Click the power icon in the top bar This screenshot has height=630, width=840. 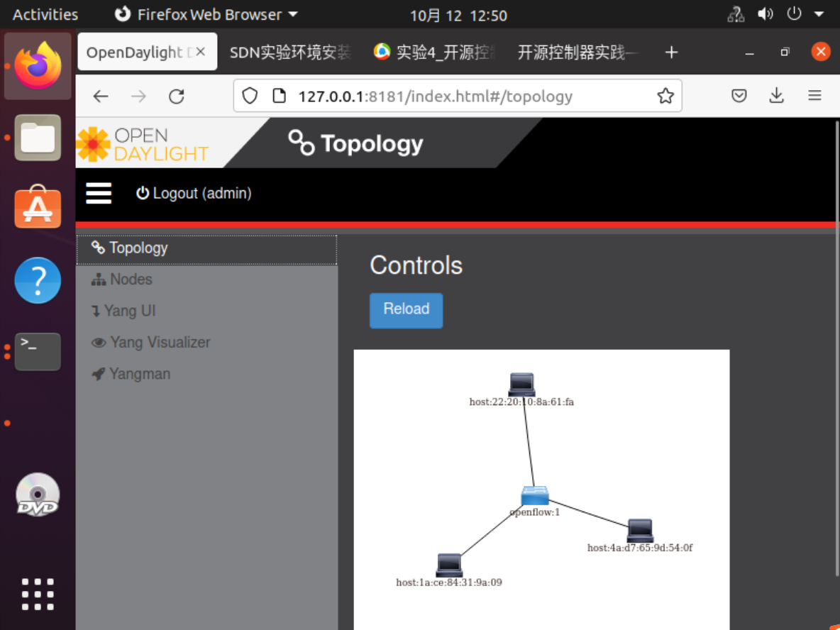click(794, 13)
